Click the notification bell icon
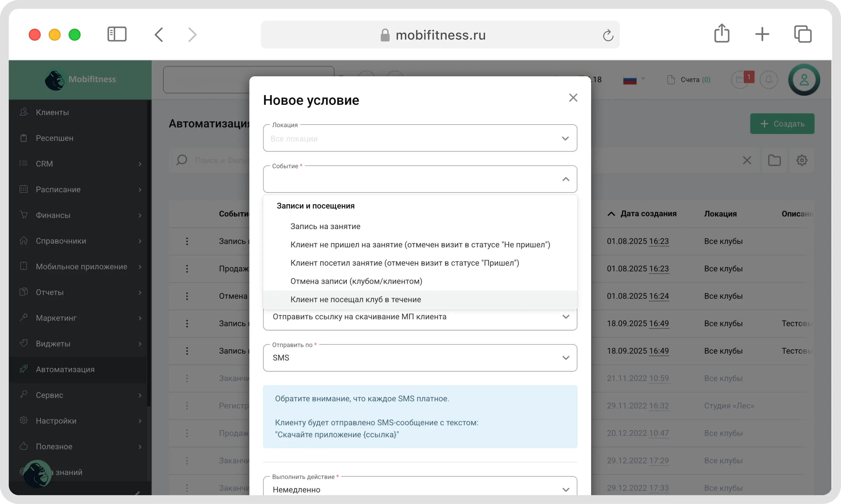 768,80
